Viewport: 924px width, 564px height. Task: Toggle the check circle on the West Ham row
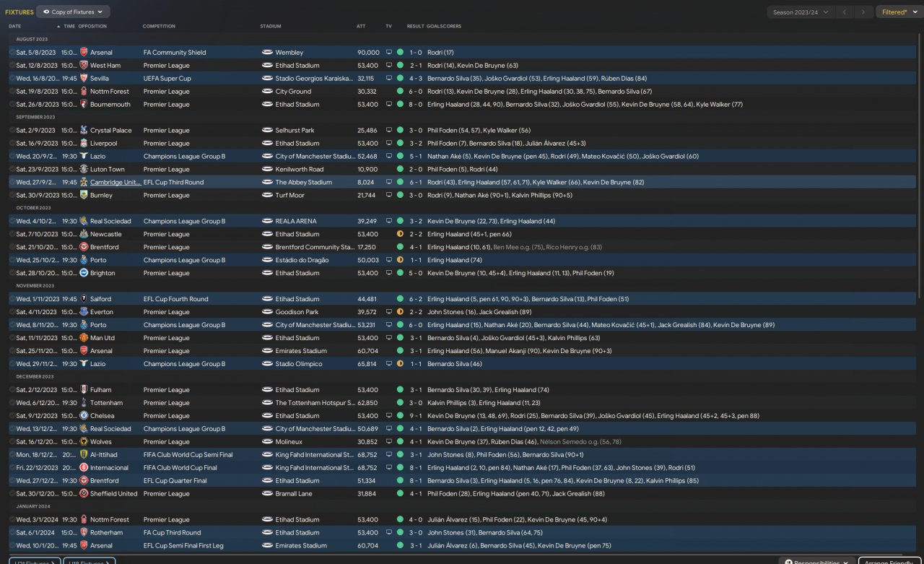(12, 66)
